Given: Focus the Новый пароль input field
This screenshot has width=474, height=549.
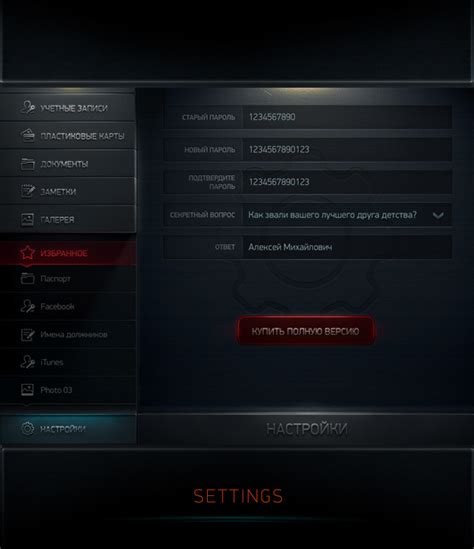Looking at the screenshot, I should pyautogui.click(x=347, y=150).
